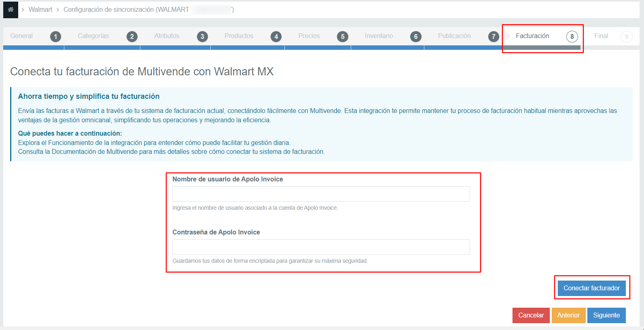Image resolution: width=644 pixels, height=330 pixels.
Task: Click the heading 'Ahorra tiempo y simplifica tu facturación'
Action: click(89, 96)
